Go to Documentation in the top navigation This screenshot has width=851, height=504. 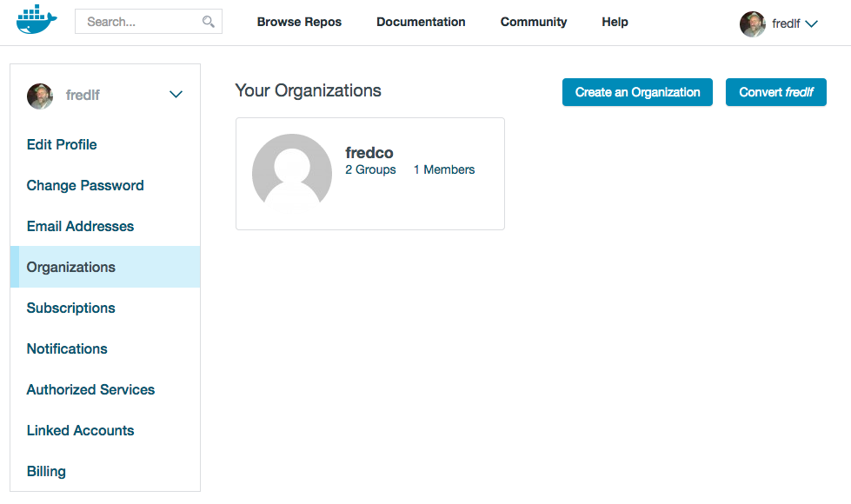tap(421, 22)
